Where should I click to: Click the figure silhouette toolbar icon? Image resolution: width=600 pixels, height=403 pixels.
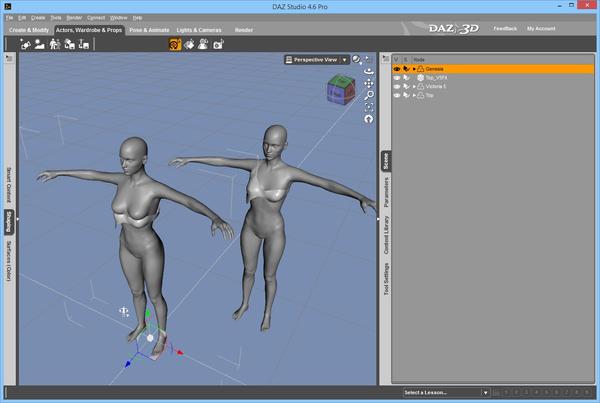39,44
